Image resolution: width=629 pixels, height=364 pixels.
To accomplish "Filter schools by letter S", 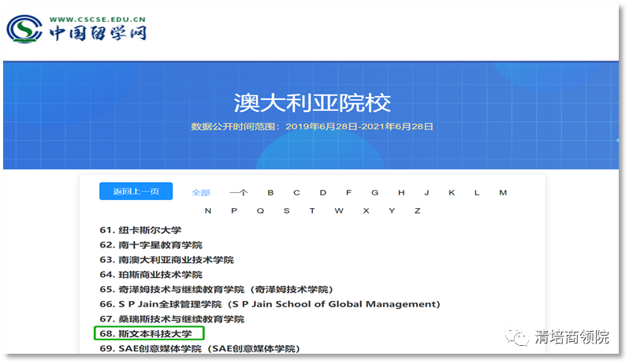I will 286,210.
